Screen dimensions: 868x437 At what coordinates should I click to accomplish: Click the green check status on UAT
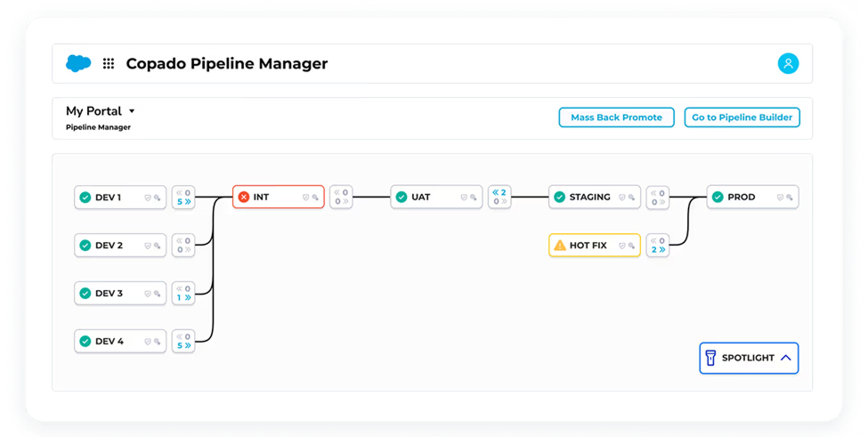point(402,197)
